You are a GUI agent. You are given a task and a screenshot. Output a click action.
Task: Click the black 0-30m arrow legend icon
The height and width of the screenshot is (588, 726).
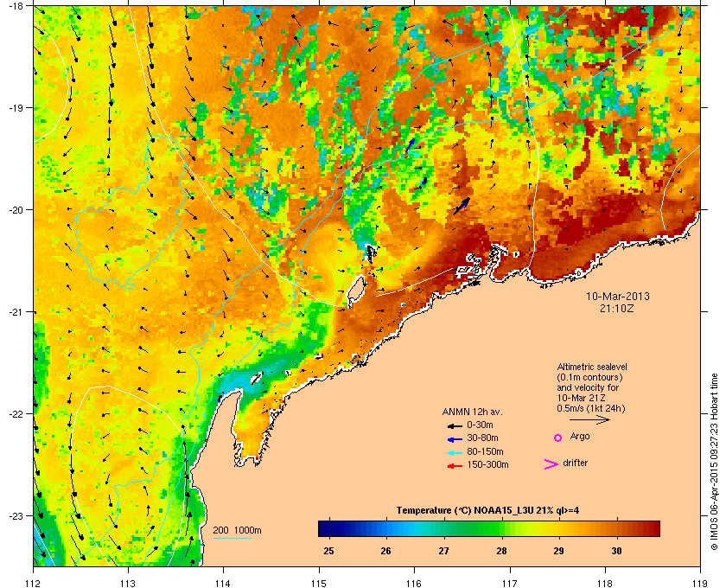[x=455, y=425]
